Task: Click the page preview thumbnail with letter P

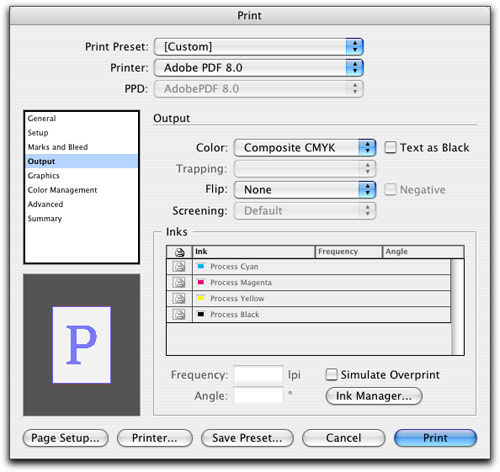Action: pyautogui.click(x=82, y=345)
